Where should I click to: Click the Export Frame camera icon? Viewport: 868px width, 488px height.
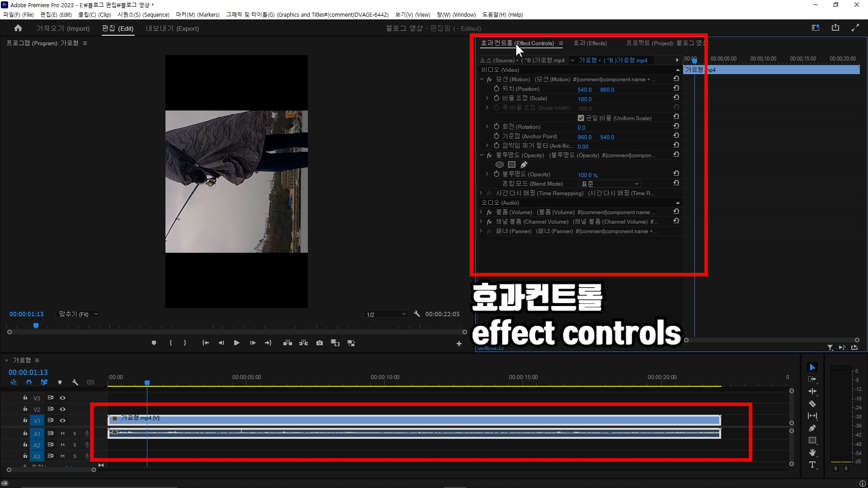[x=320, y=343]
